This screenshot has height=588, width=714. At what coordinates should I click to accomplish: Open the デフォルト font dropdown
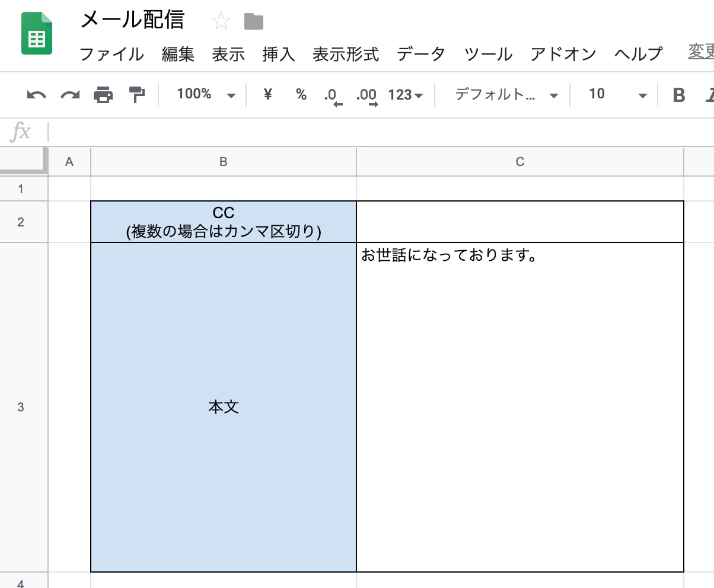pos(506,95)
